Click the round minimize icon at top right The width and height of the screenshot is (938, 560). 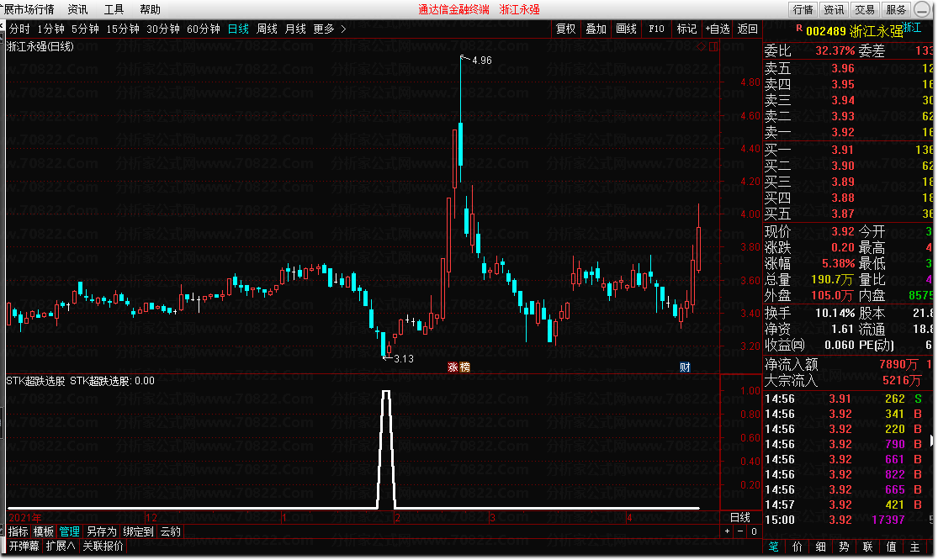pos(922,9)
